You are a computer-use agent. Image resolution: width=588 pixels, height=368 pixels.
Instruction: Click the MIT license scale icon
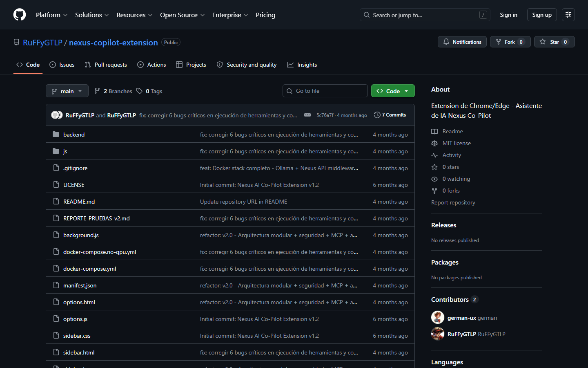[x=434, y=143]
